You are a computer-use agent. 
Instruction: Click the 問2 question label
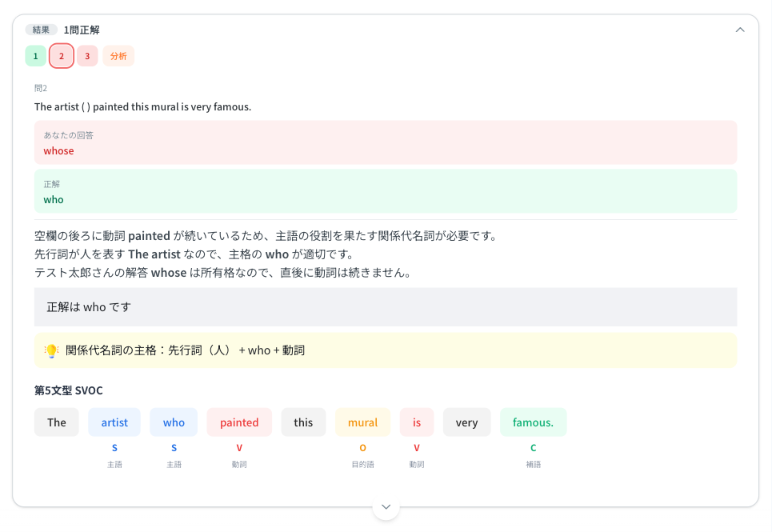click(40, 87)
